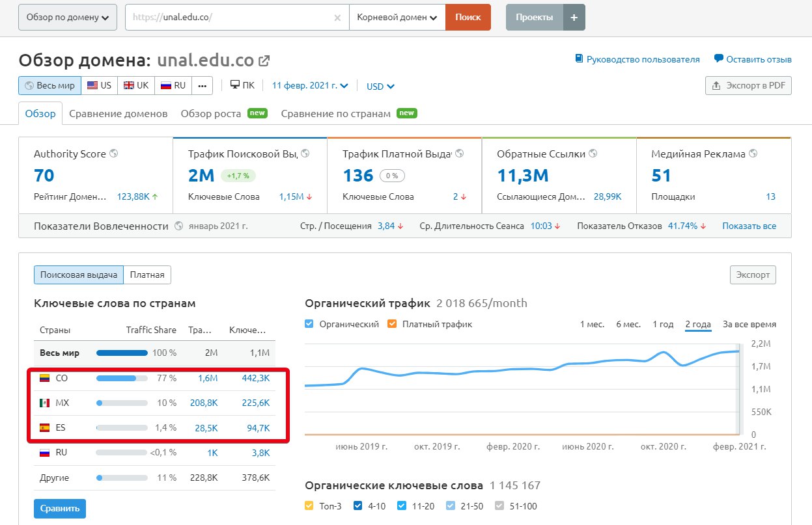Click the blue Сравнить button

[60, 508]
